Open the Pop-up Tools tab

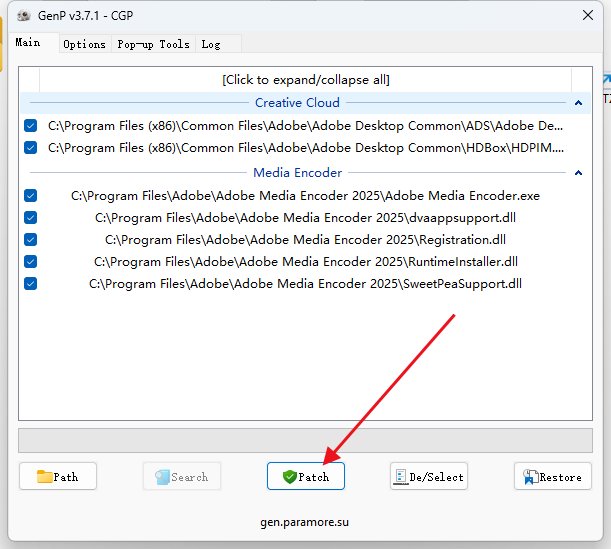point(154,44)
